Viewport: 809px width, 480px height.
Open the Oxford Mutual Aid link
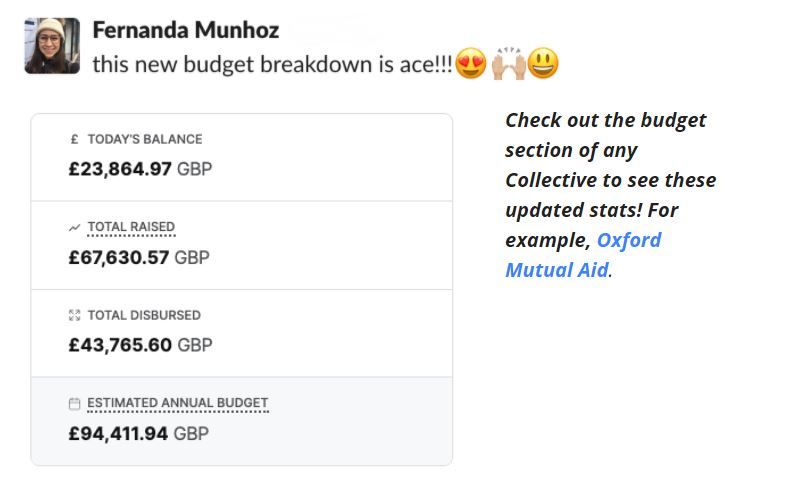tap(583, 255)
